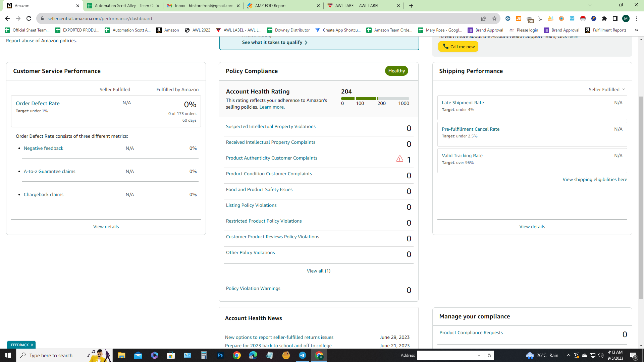The height and width of the screenshot is (362, 644).
Task: View details under Customer Service Performance
Action: (106, 227)
